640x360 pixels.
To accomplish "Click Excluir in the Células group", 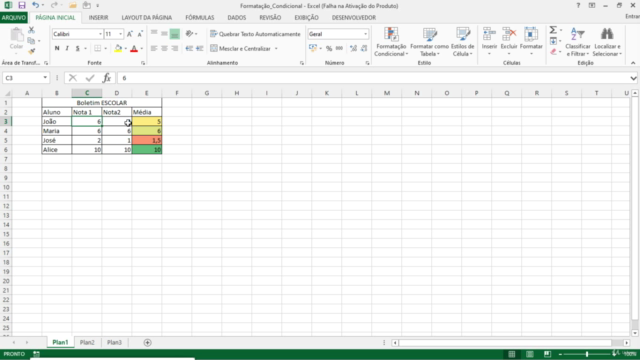I will [x=509, y=41].
